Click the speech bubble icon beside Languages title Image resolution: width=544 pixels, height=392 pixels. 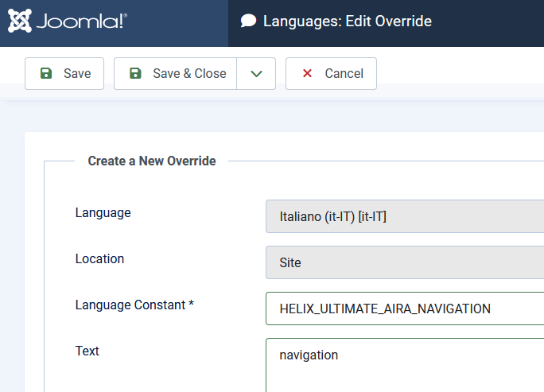click(249, 21)
